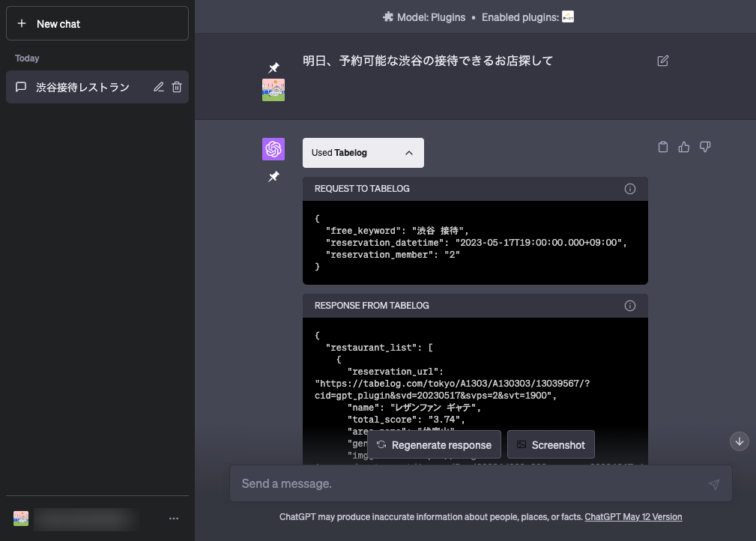Click the thumbs down icon

point(704,147)
